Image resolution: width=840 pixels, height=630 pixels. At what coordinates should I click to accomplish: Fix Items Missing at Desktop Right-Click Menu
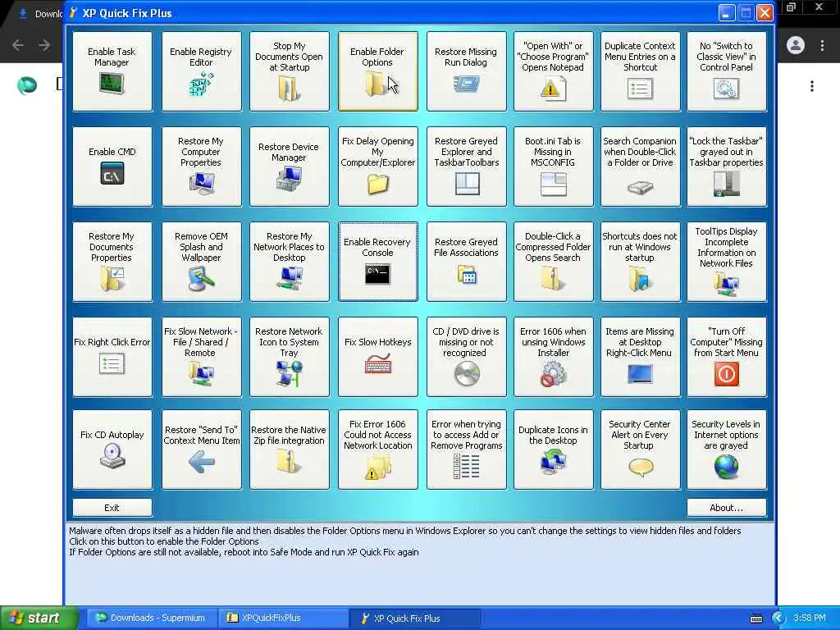[640, 357]
